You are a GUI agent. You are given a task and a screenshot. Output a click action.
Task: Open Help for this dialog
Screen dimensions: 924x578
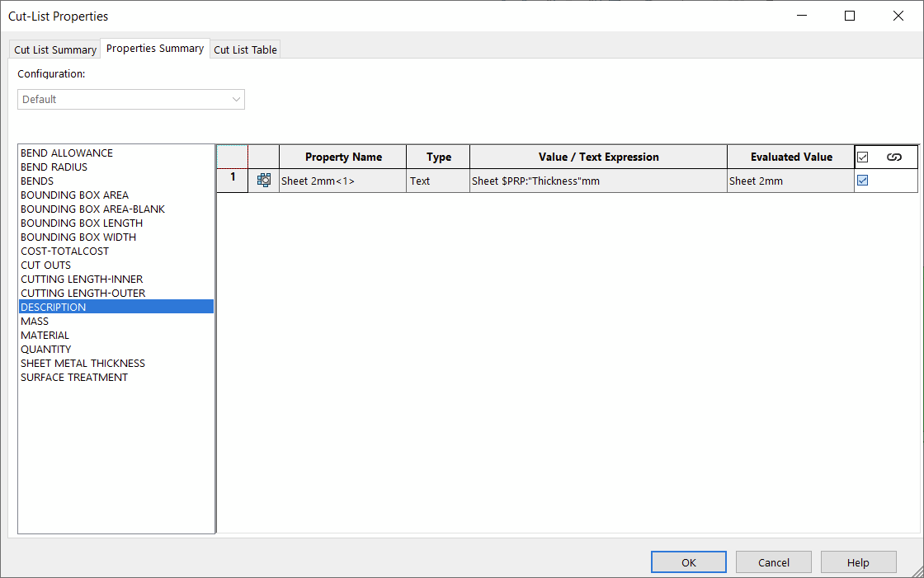pyautogui.click(x=858, y=562)
